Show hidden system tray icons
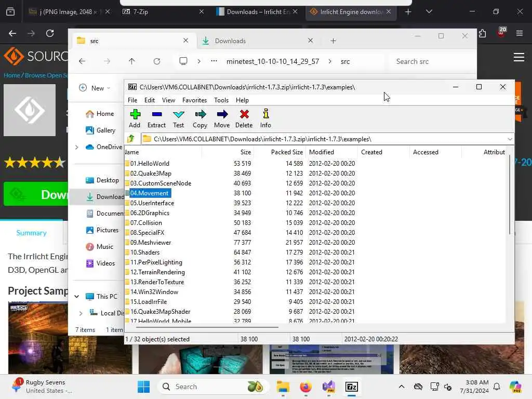The image size is (532, 399). point(402,387)
